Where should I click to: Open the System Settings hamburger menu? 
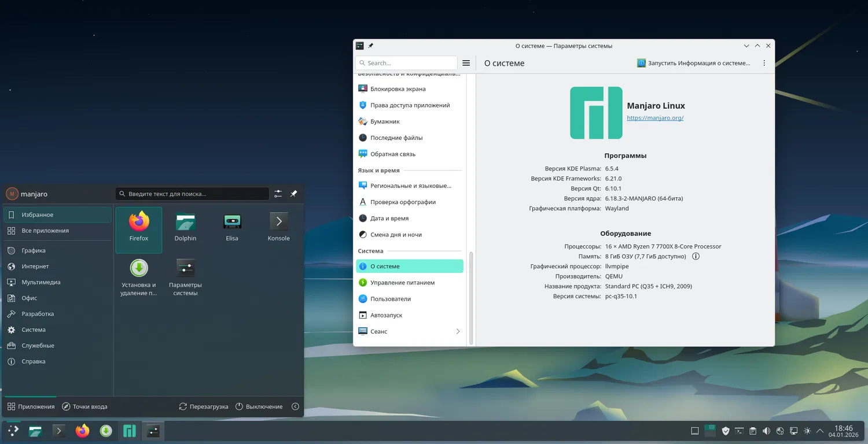pyautogui.click(x=466, y=63)
